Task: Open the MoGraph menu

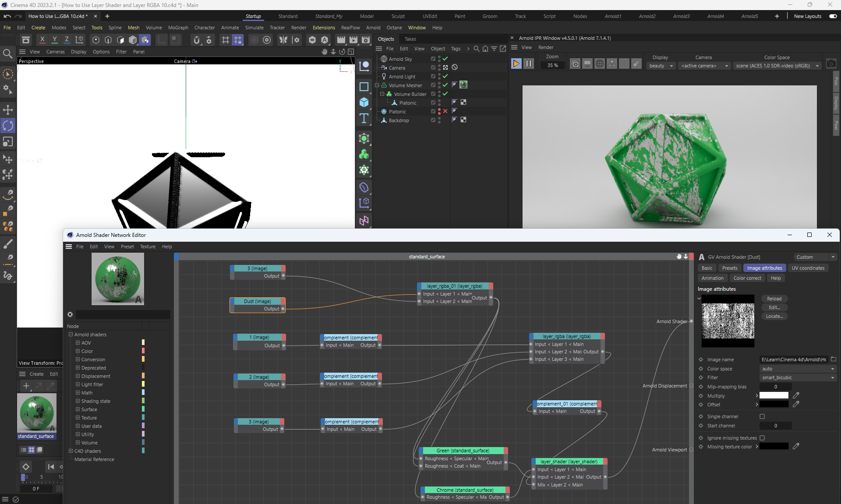Action: pyautogui.click(x=178, y=28)
